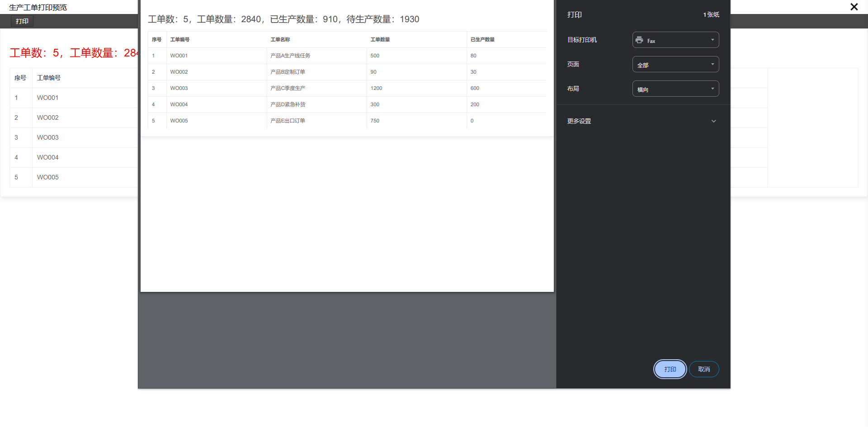
Task: Open the pages dropdown set to 全部
Action: tap(675, 64)
